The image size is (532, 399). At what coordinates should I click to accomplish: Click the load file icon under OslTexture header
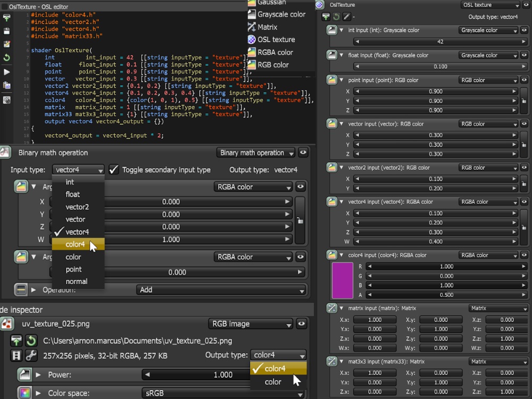326,16
